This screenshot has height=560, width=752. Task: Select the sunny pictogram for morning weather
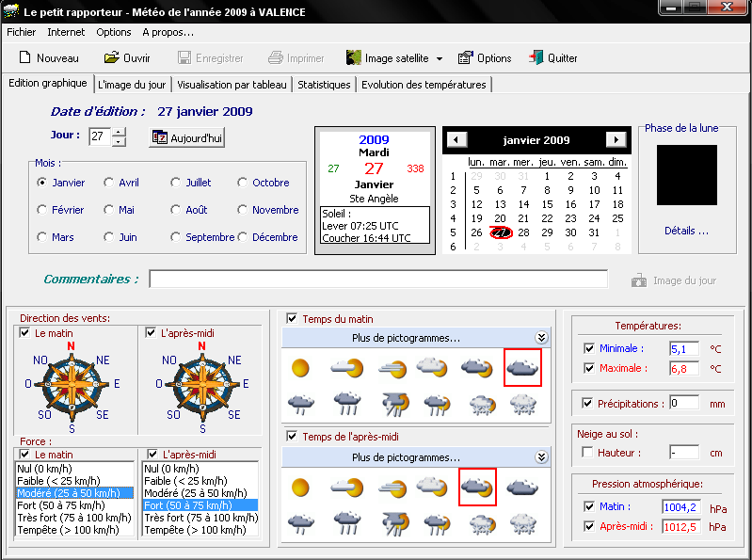(x=300, y=367)
